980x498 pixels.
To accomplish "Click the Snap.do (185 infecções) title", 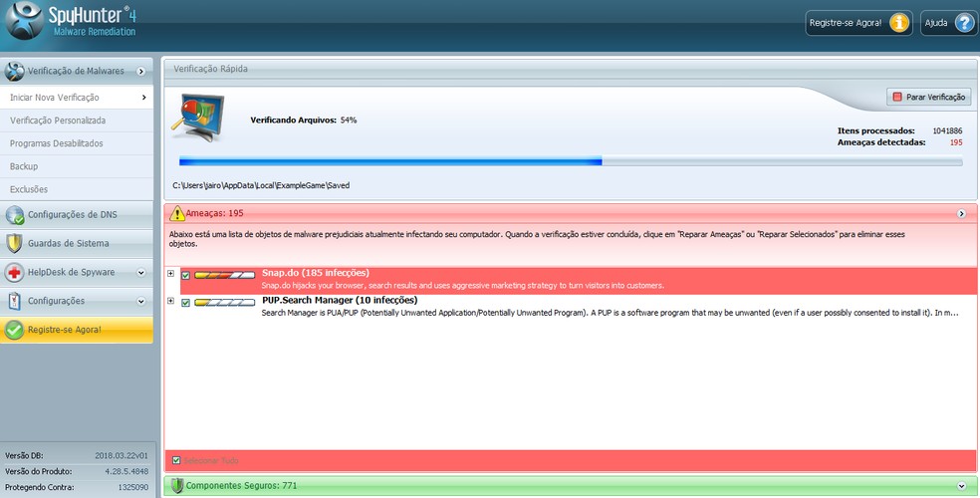I will 316,273.
